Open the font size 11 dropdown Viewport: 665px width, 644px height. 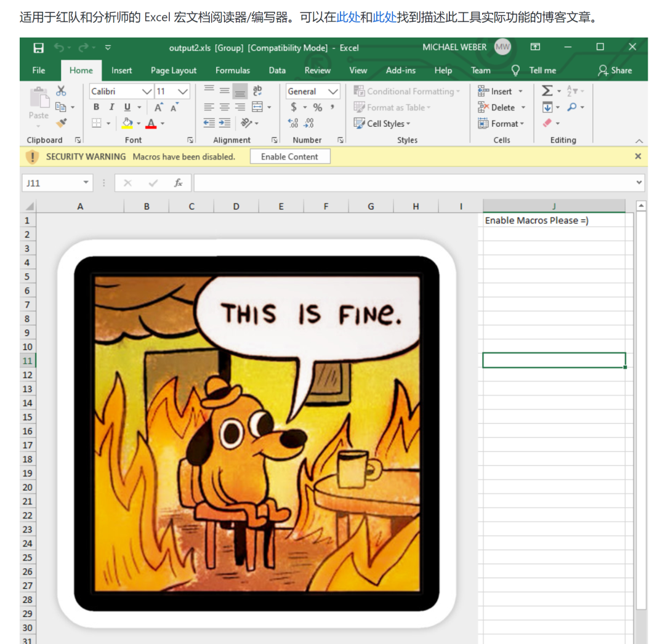(183, 91)
